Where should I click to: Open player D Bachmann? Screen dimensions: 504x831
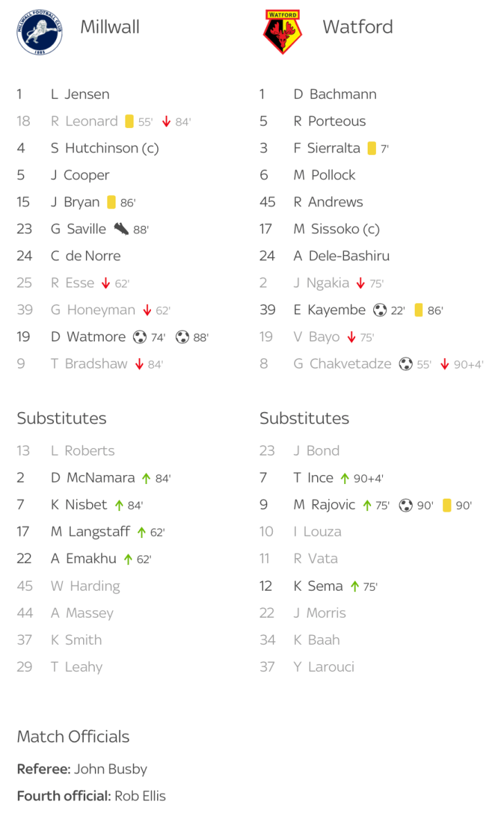335,94
